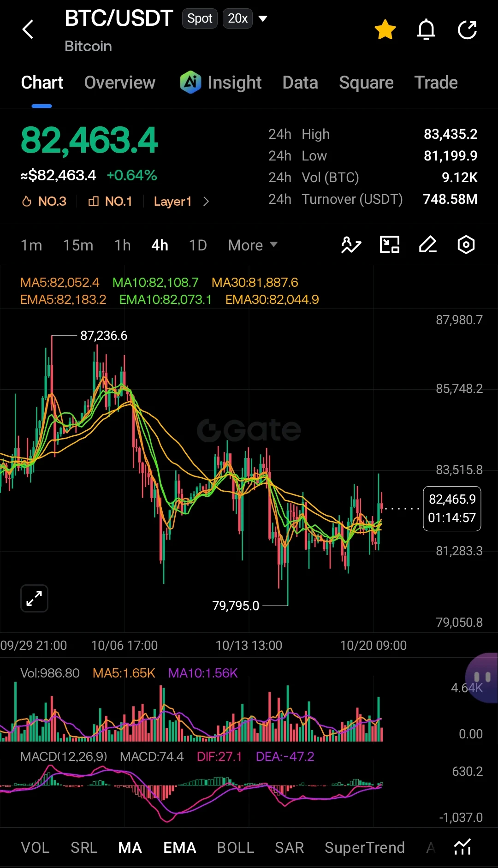Open the Insight tab

[221, 83]
